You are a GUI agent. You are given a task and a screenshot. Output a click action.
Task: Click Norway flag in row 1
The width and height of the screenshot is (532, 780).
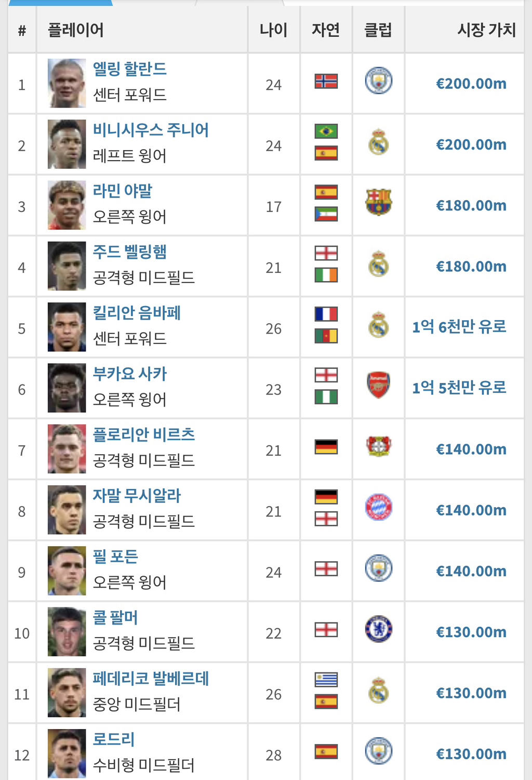[x=326, y=81]
